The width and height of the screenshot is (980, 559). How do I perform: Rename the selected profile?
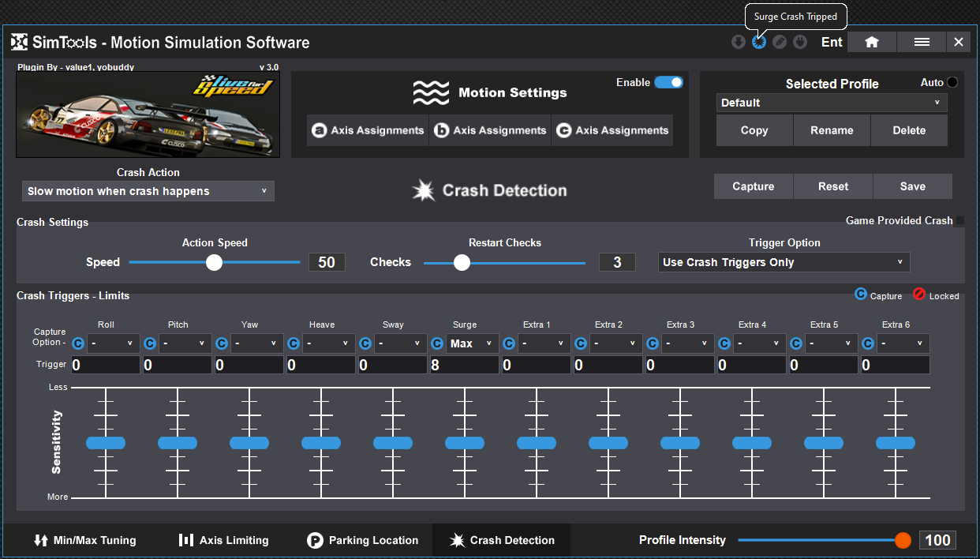click(832, 130)
